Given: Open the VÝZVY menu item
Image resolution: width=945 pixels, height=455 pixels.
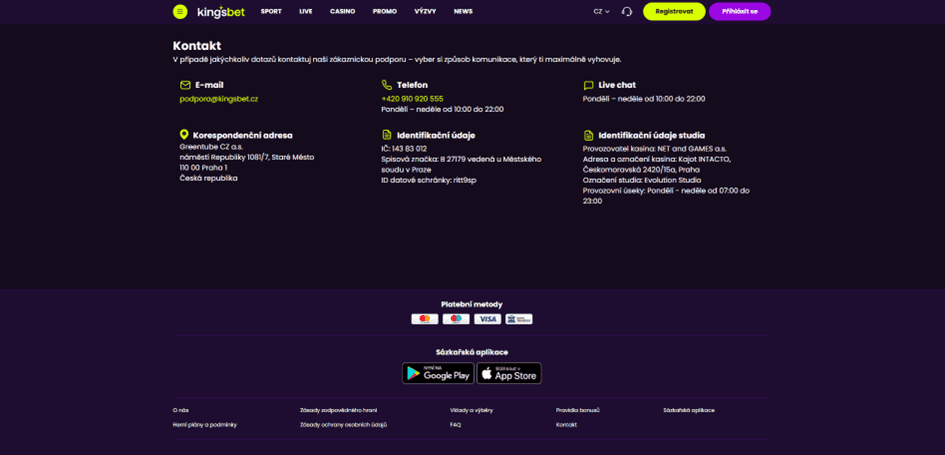Looking at the screenshot, I should [x=425, y=11].
